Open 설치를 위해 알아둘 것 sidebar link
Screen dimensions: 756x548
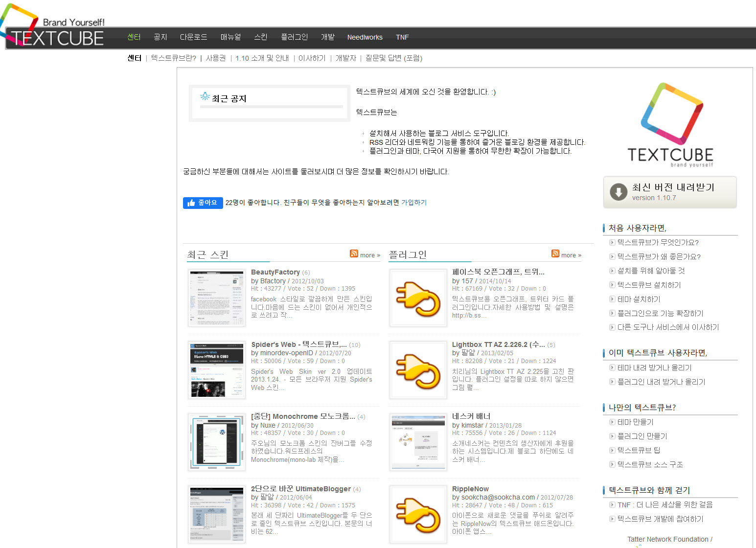click(651, 271)
